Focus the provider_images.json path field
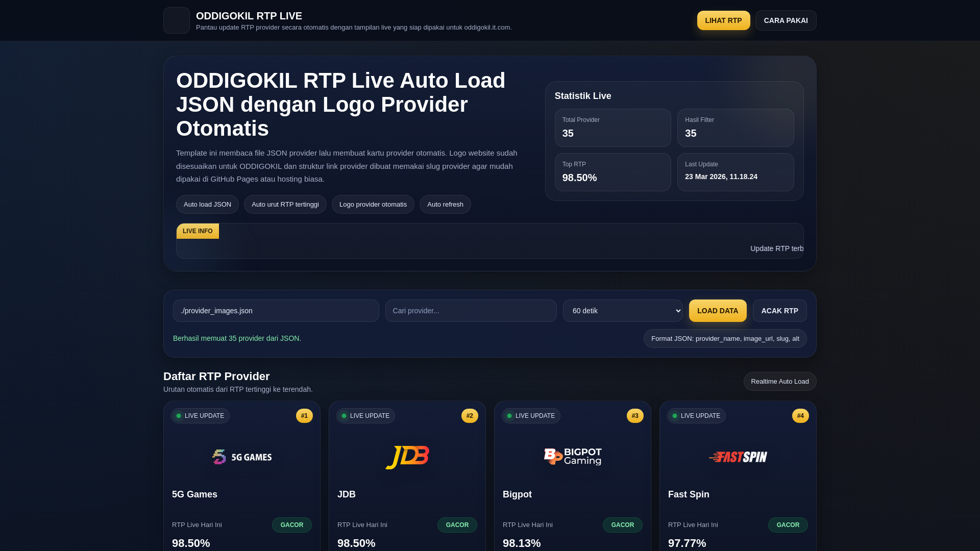Viewport: 980px width, 551px height. 276,311
